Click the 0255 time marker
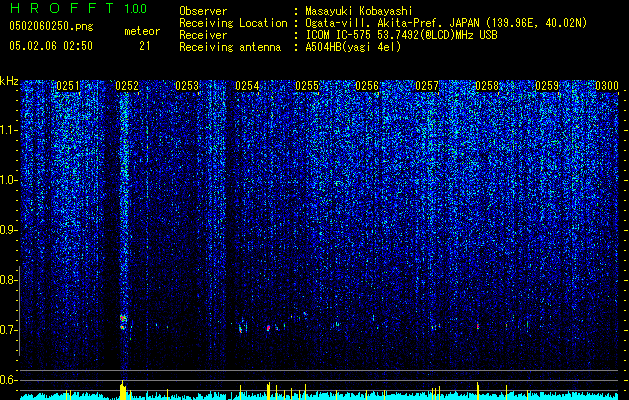Screen dimensions: 629x400 307,86
